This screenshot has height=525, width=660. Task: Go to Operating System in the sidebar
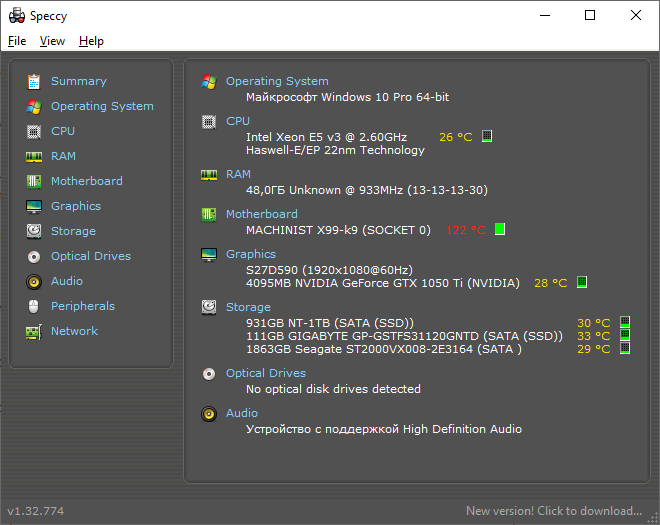click(x=102, y=106)
